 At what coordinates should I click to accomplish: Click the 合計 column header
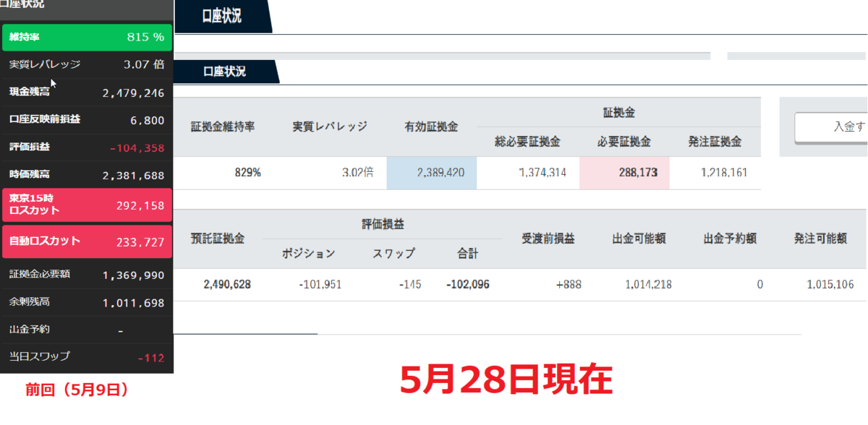click(x=468, y=254)
